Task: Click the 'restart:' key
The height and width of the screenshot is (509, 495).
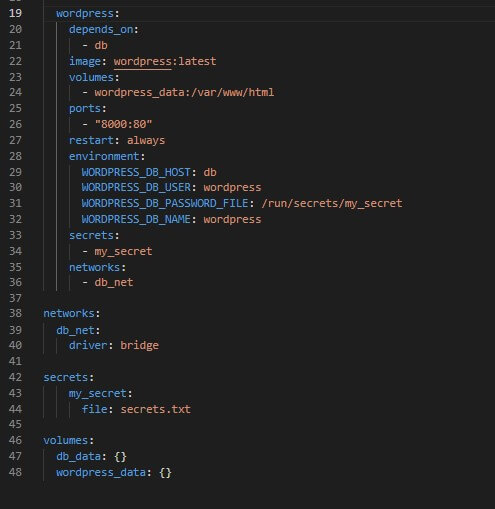Action: point(94,140)
